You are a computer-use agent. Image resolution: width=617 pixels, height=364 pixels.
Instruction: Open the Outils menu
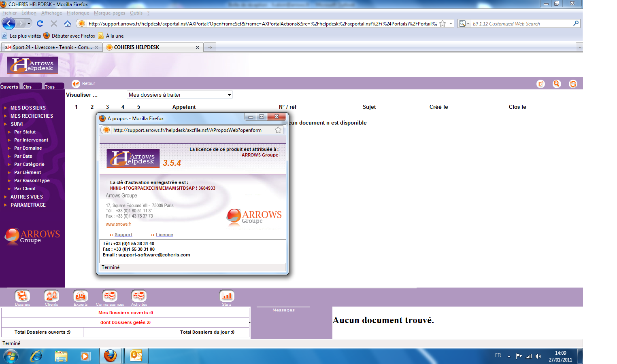coord(136,13)
